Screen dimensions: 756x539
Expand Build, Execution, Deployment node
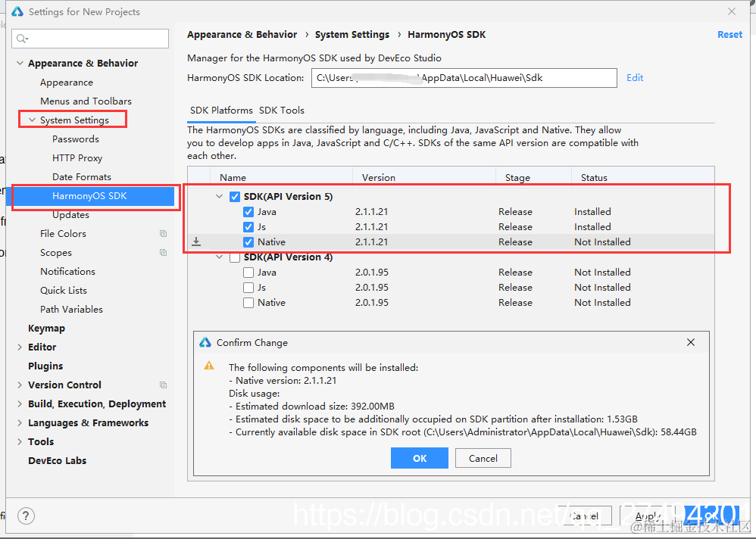point(20,403)
